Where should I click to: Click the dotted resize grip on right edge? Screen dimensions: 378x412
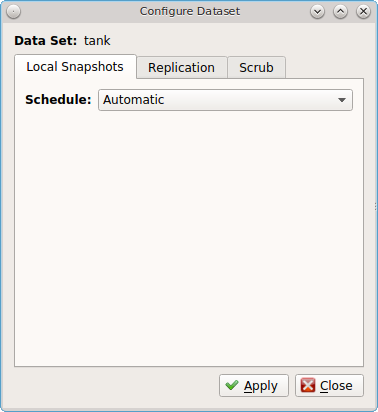pyautogui.click(x=376, y=207)
